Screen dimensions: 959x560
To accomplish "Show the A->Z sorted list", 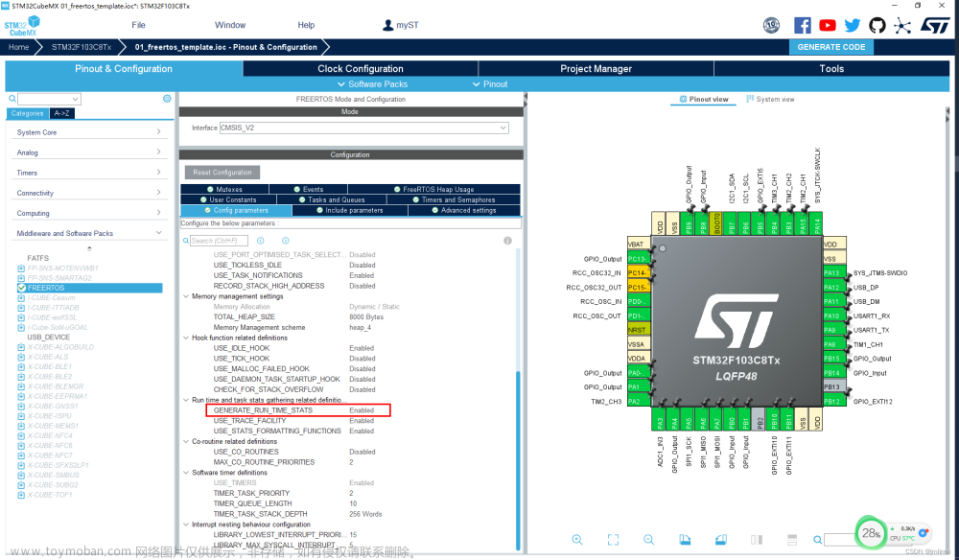I will (61, 113).
